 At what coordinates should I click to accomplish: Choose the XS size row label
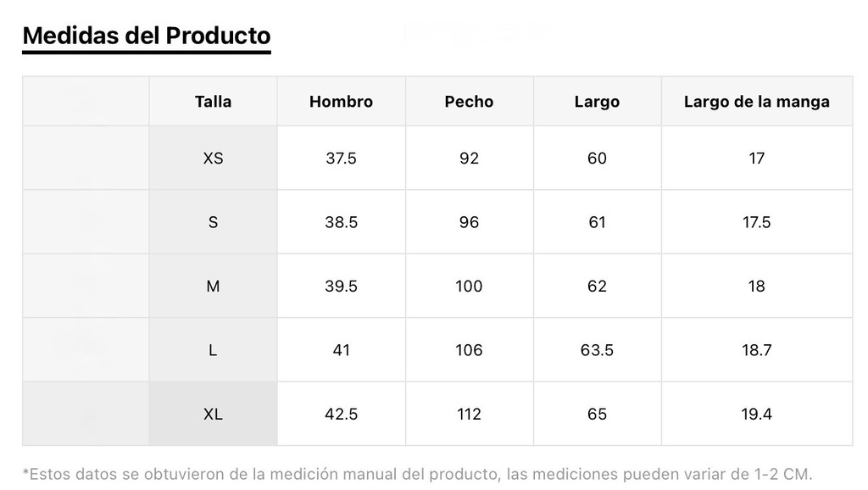click(213, 159)
